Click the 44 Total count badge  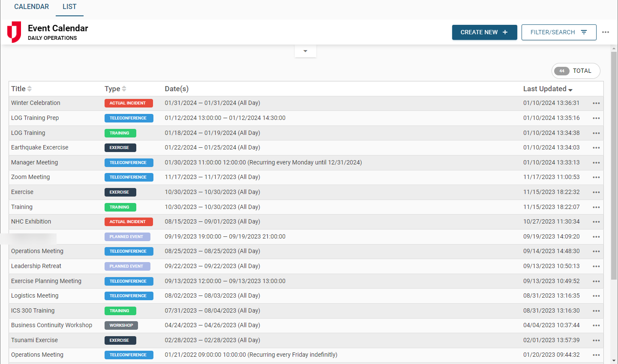click(x=576, y=71)
